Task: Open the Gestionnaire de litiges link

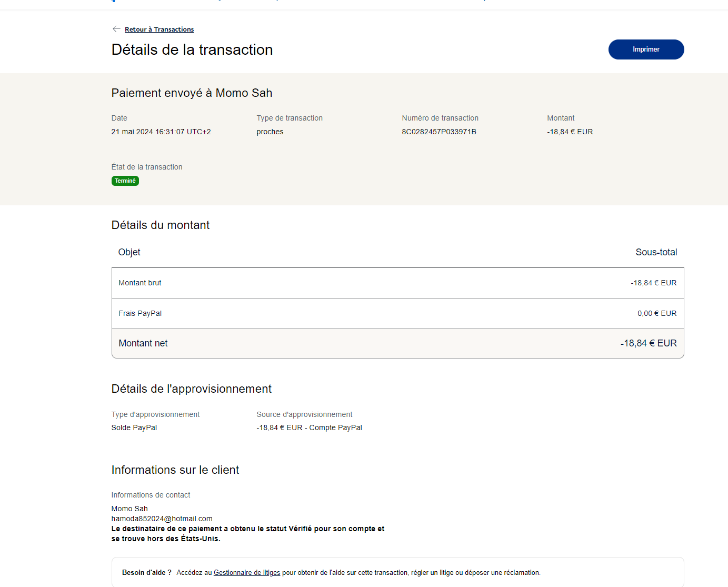Action: pyautogui.click(x=246, y=573)
